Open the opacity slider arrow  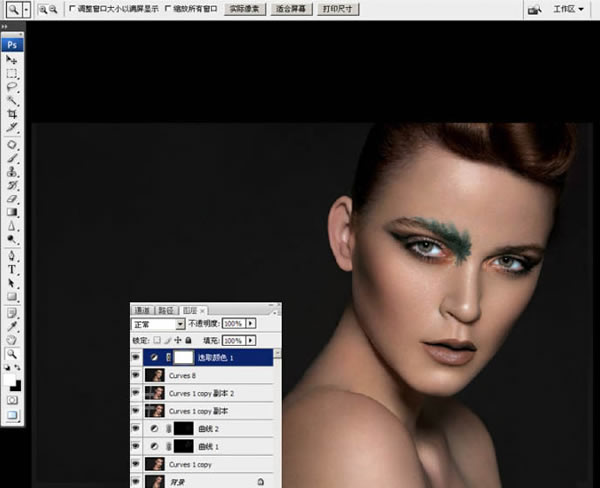tap(251, 323)
